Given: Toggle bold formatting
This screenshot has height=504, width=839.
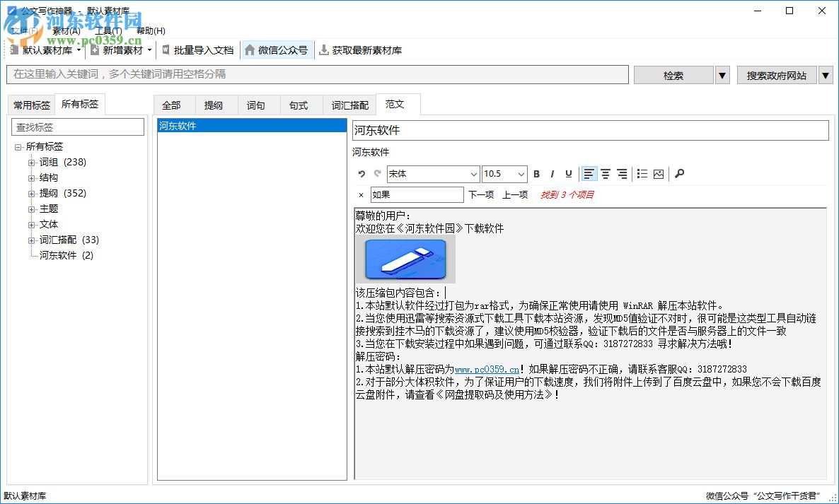Looking at the screenshot, I should tap(537, 174).
